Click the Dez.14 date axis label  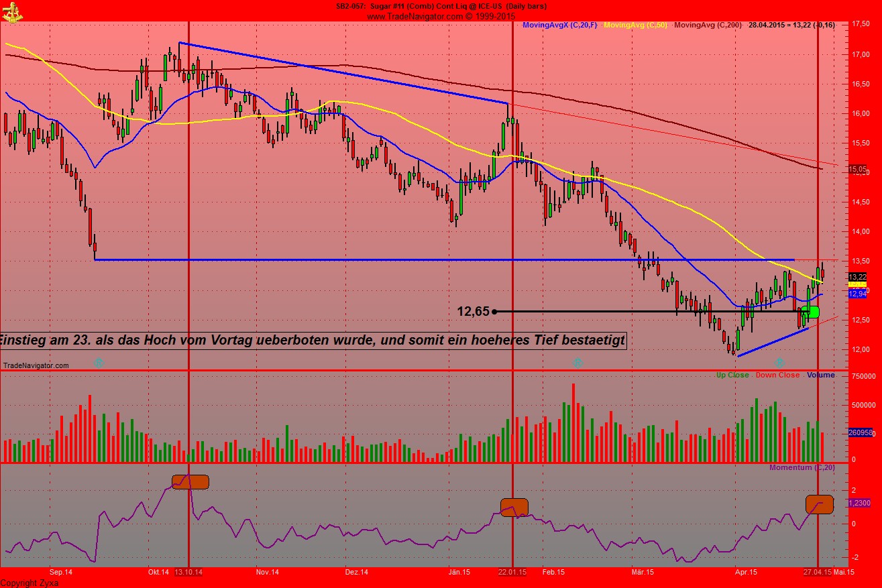(357, 573)
